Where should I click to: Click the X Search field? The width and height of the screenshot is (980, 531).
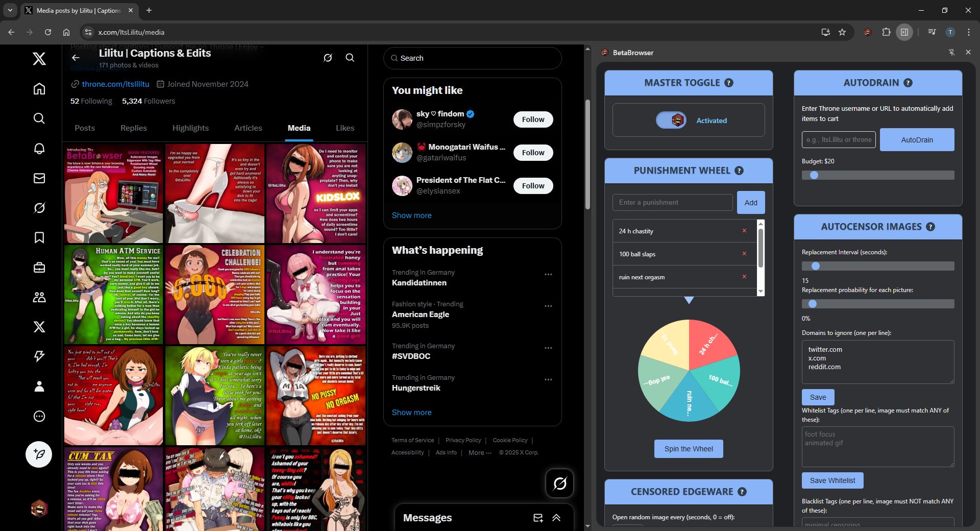click(x=472, y=58)
